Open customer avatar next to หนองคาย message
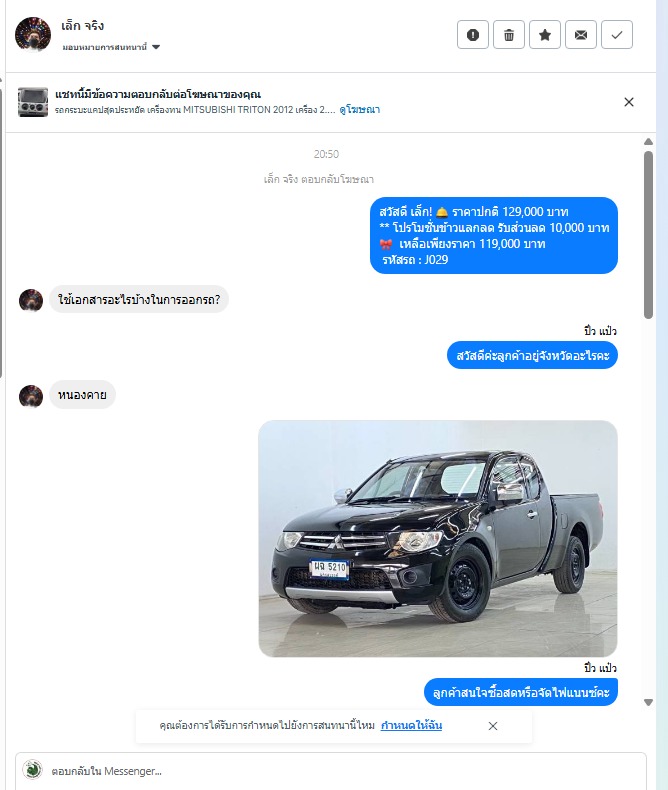668x790 pixels. [x=31, y=396]
